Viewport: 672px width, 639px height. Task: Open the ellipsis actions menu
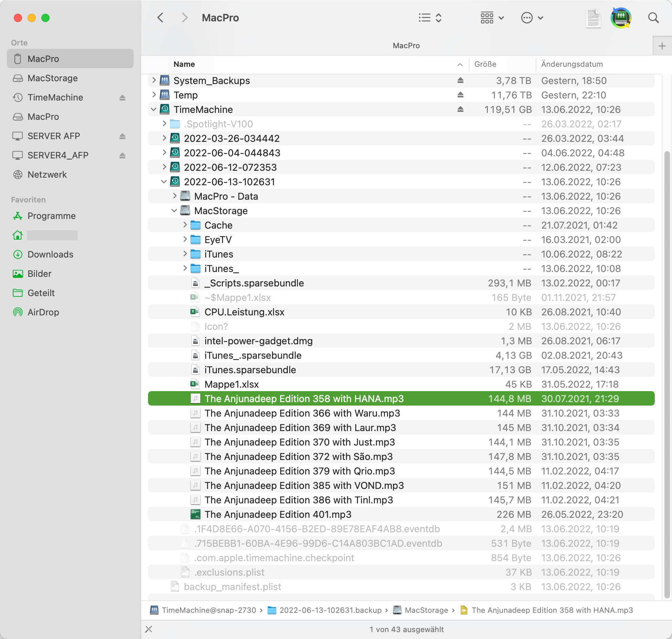click(x=532, y=18)
